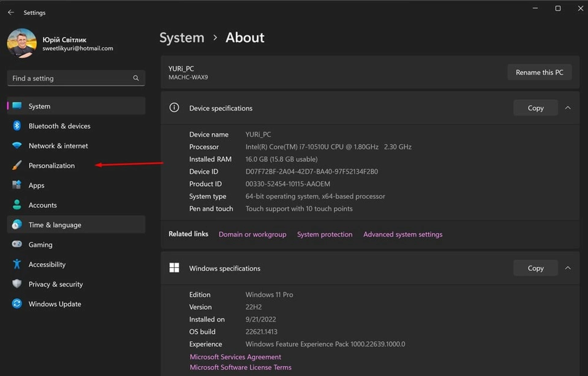This screenshot has height=376, width=588.
Task: Click the Installed on date 9/21/2022
Action: click(x=261, y=320)
